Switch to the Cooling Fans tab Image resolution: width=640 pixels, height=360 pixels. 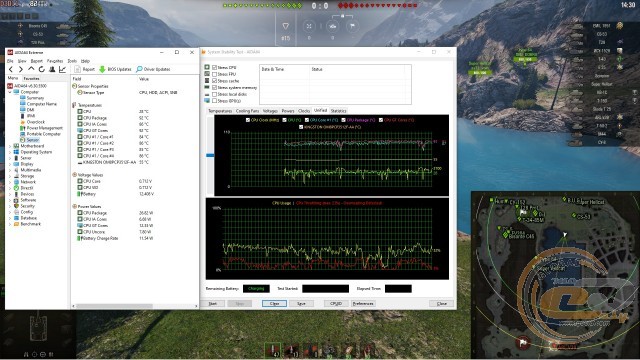[x=247, y=111]
